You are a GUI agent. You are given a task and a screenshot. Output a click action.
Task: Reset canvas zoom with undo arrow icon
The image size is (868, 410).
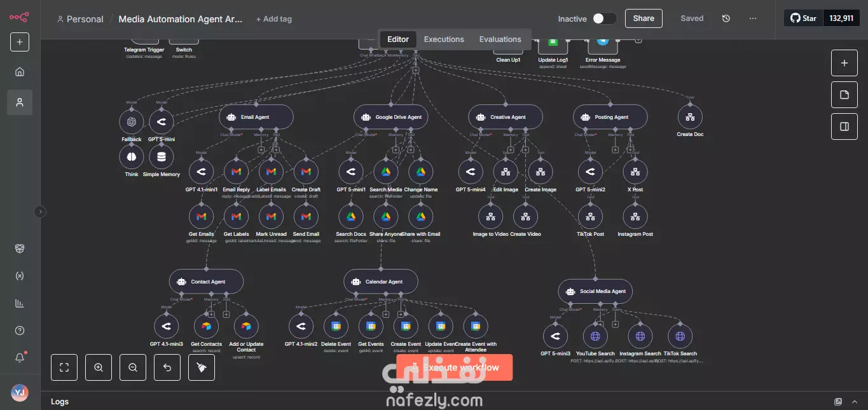(167, 367)
